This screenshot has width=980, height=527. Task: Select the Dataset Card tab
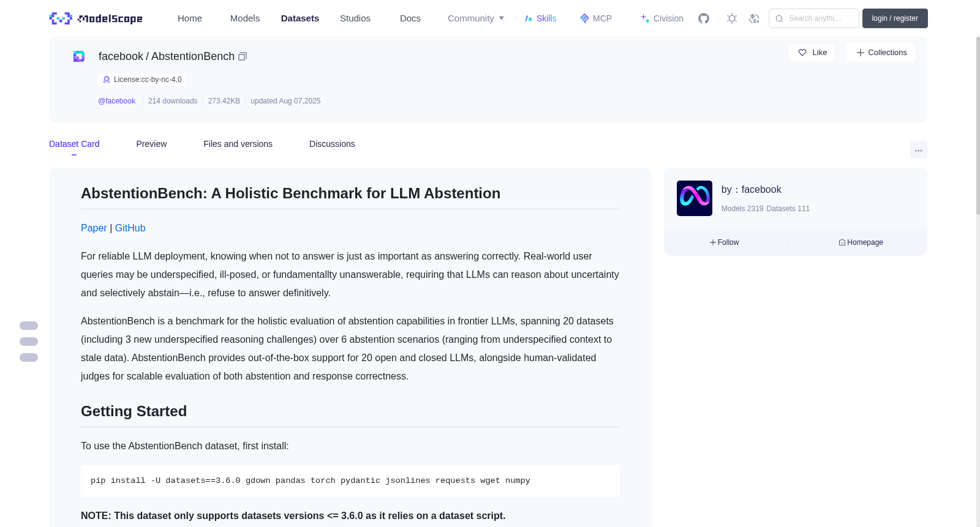[x=74, y=144]
